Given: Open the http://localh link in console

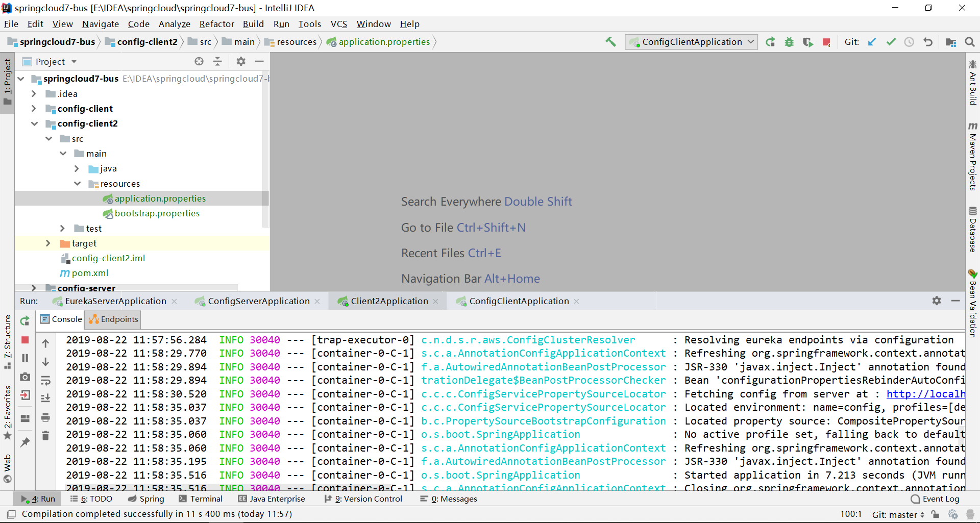Looking at the screenshot, I should tap(925, 394).
